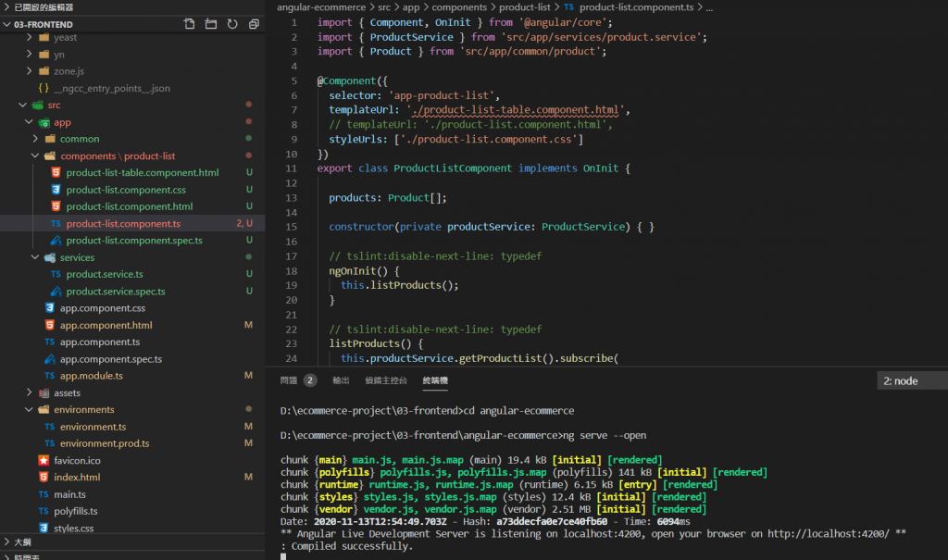Collapse the 03-FRONTEND section

click(x=7, y=24)
